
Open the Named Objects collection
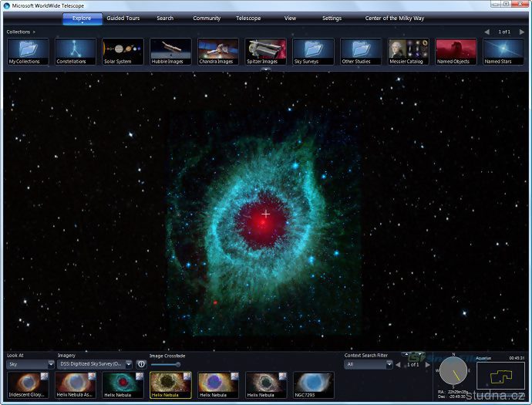[456, 52]
